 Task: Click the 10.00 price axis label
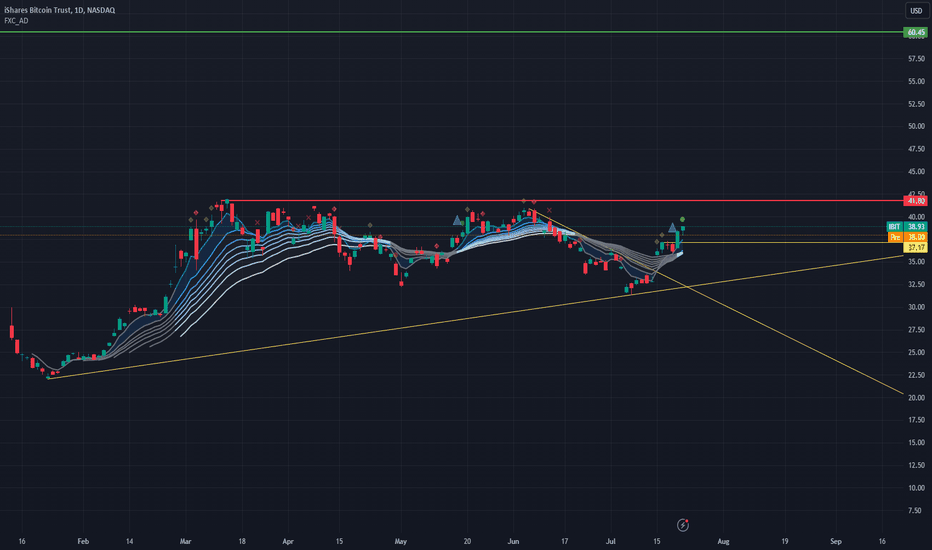(916, 488)
